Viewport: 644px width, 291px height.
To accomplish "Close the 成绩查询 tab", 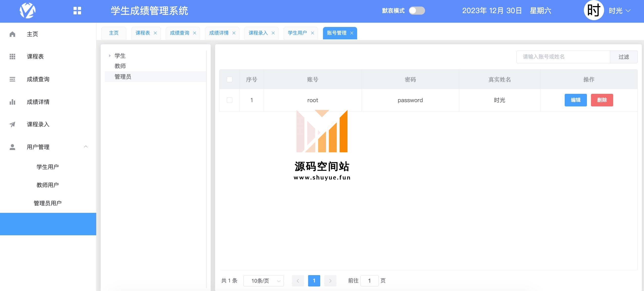I will pos(194,33).
